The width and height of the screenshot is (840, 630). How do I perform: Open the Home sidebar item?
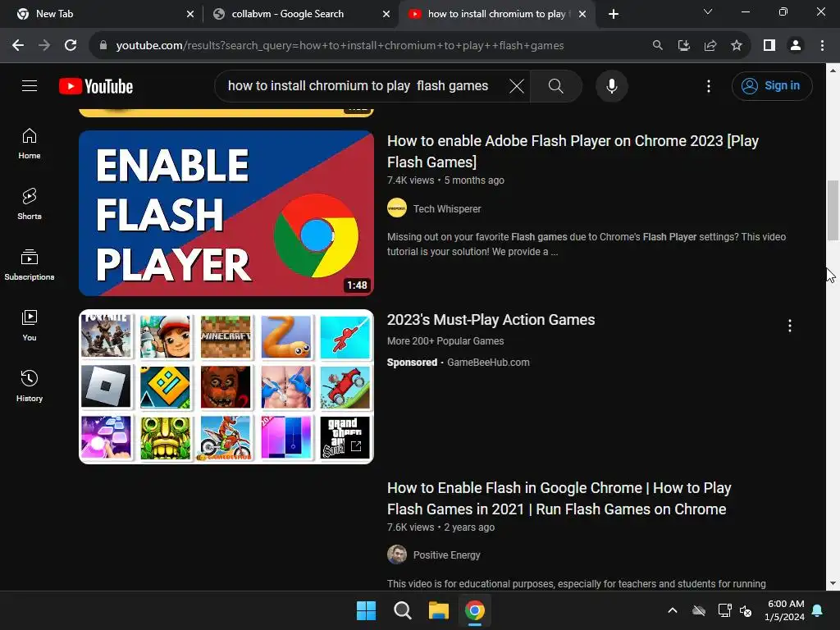(x=30, y=144)
